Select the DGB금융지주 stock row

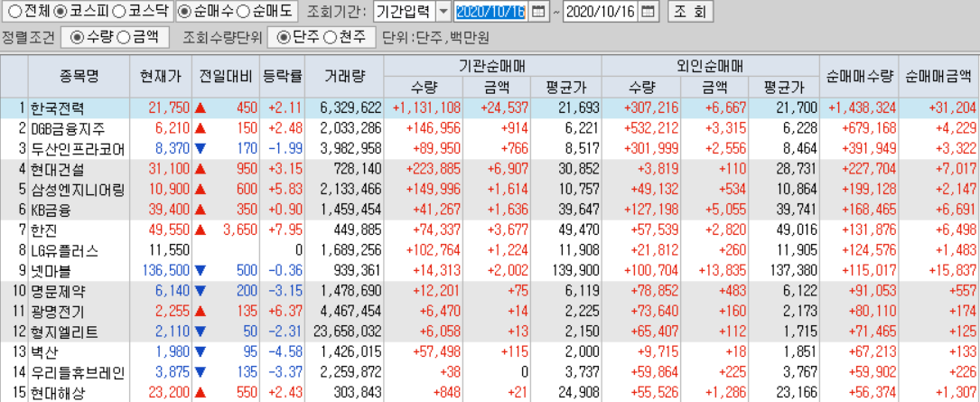490,128
